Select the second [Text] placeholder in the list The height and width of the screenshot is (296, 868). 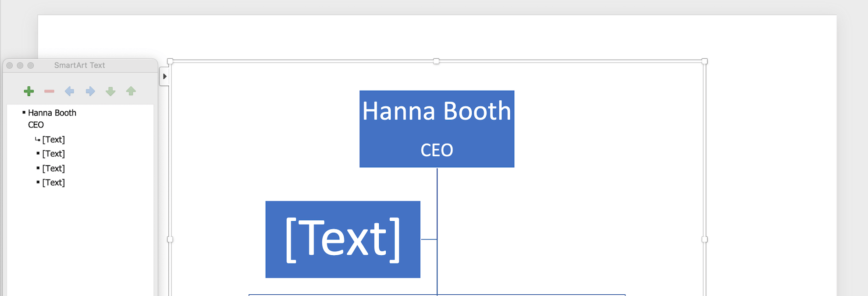tap(53, 154)
